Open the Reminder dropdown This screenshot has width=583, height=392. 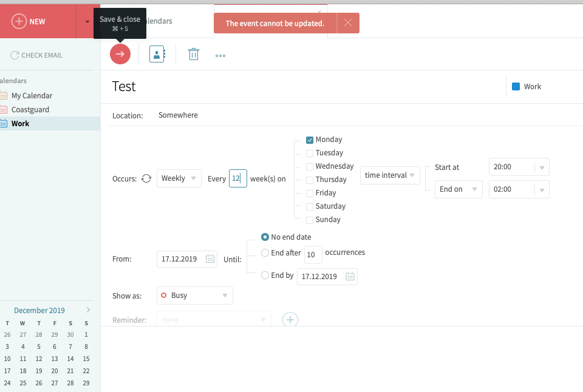(x=214, y=320)
